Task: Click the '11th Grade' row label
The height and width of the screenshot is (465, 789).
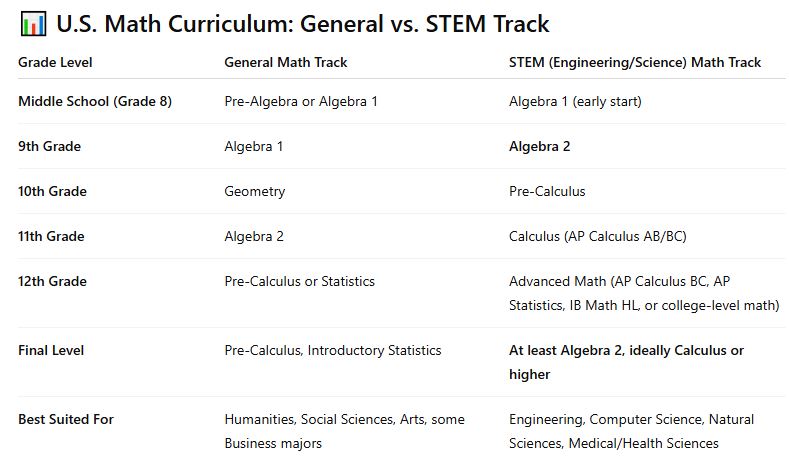Action: point(52,236)
